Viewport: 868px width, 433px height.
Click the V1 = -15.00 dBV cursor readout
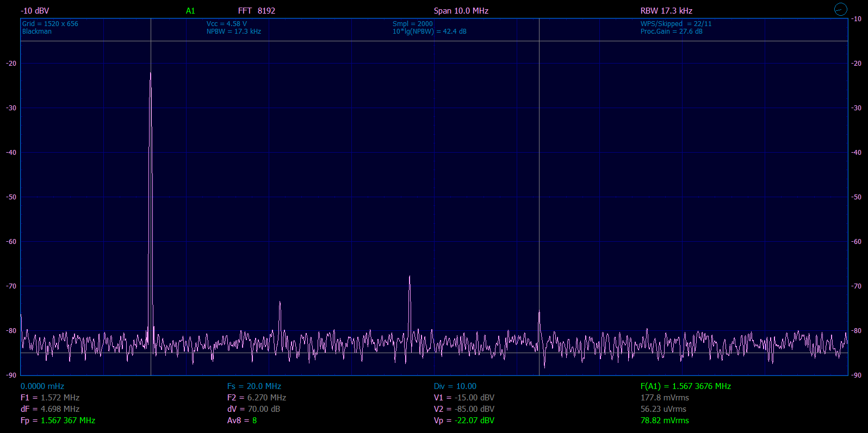(464, 398)
